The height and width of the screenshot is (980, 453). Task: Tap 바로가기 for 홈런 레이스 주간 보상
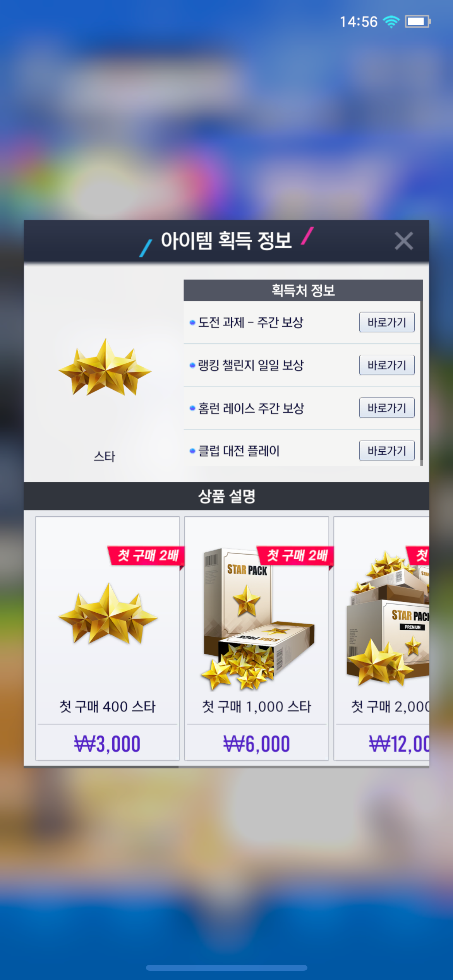[x=387, y=408]
